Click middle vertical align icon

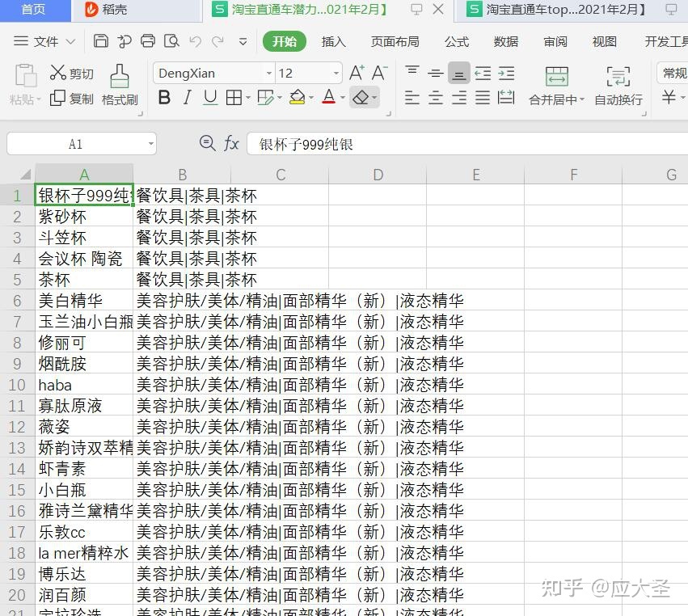point(435,74)
